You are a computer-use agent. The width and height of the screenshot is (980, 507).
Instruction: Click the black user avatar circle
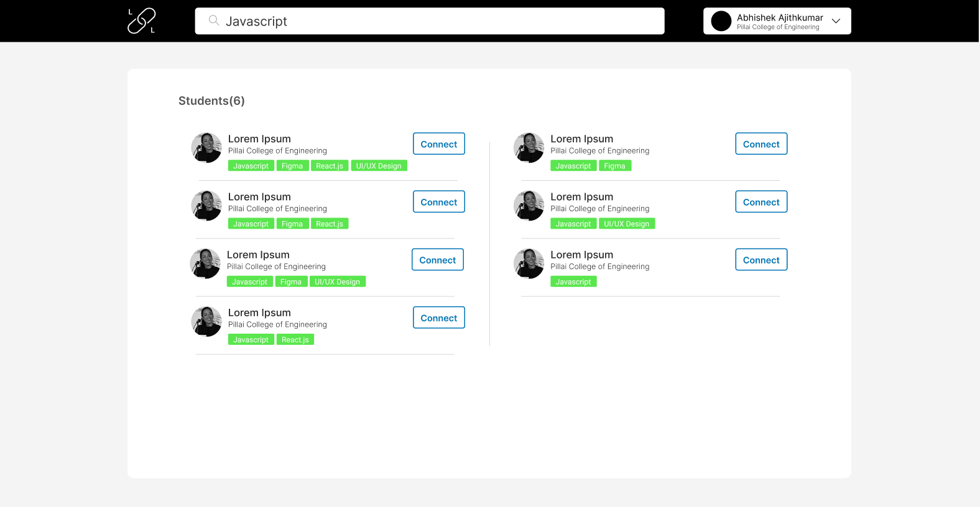point(721,21)
